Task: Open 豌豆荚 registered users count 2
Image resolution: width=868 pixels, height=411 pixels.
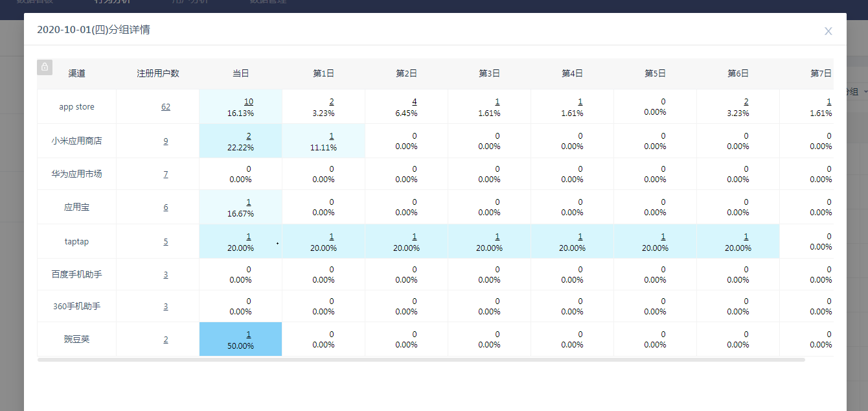Action: pyautogui.click(x=166, y=340)
